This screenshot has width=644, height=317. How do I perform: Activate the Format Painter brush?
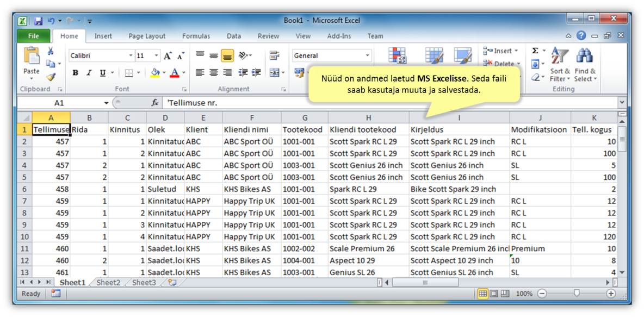tap(51, 76)
